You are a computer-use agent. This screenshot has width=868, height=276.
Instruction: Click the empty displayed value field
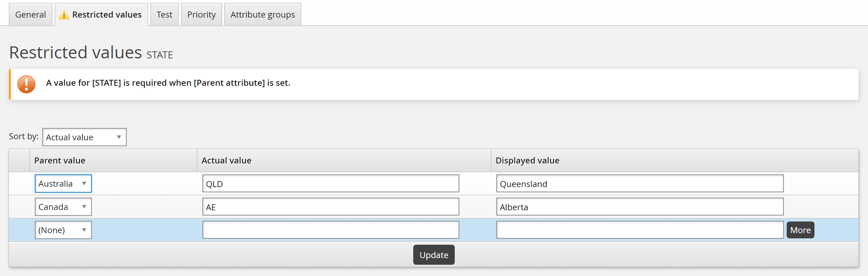[x=640, y=230]
